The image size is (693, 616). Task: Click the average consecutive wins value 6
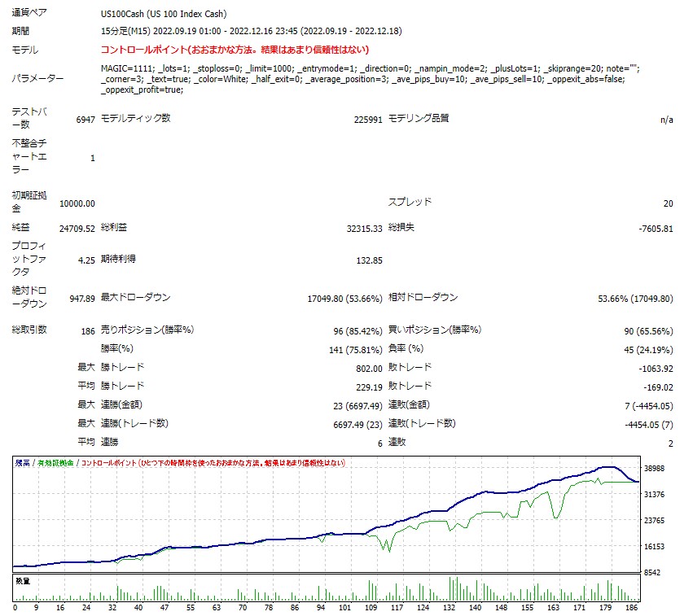point(379,443)
